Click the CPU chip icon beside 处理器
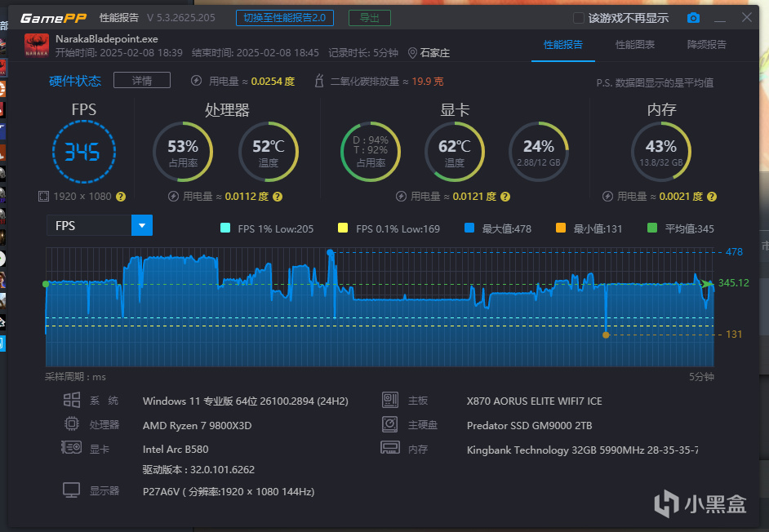Viewport: 769px width, 532px height. click(x=72, y=423)
